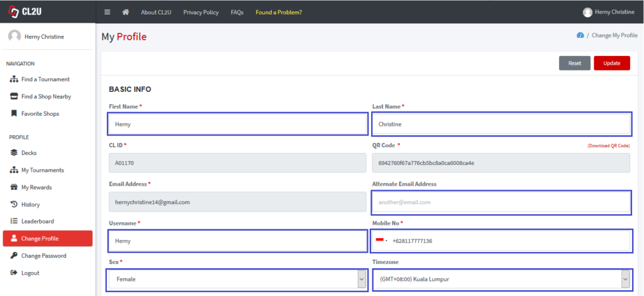Viewport: 644px width, 296px height.
Task: Click the Username field containing Herny
Action: [x=237, y=241]
